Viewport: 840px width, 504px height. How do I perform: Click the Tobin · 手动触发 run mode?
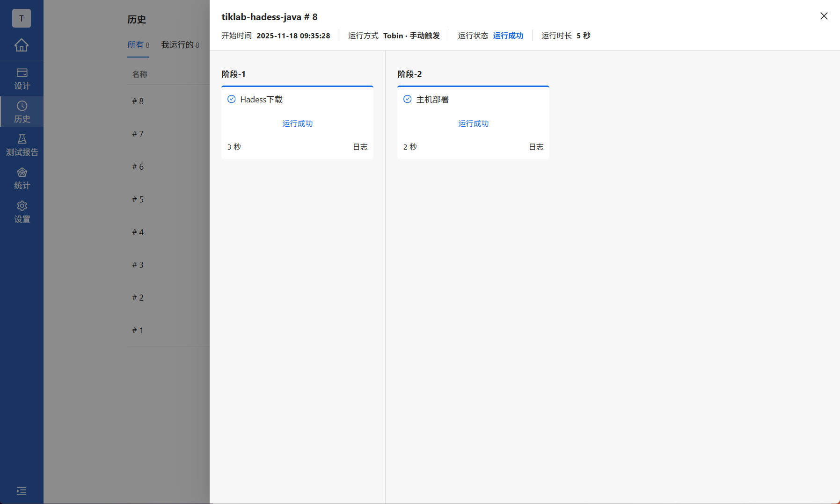411,36
